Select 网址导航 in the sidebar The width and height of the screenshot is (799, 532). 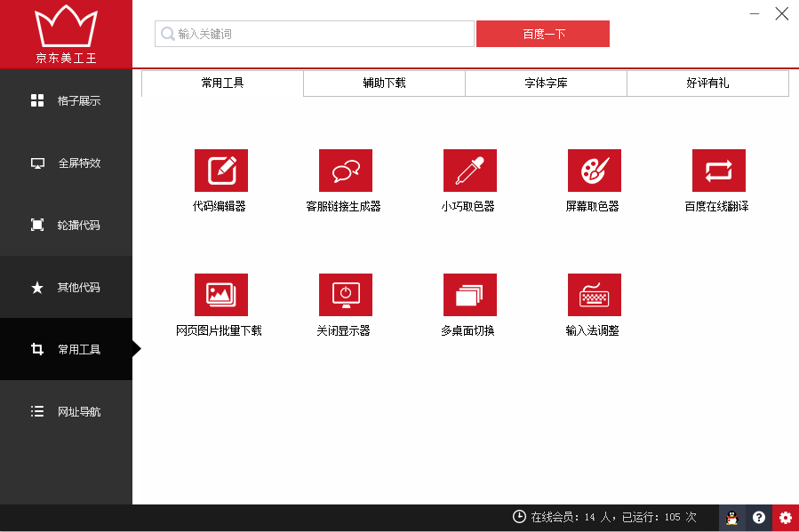pos(67,412)
